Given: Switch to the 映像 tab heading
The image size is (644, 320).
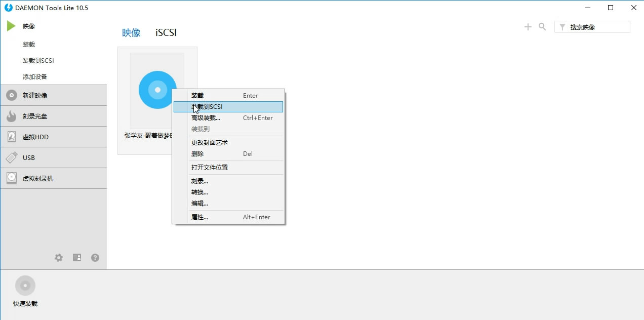Looking at the screenshot, I should [131, 32].
